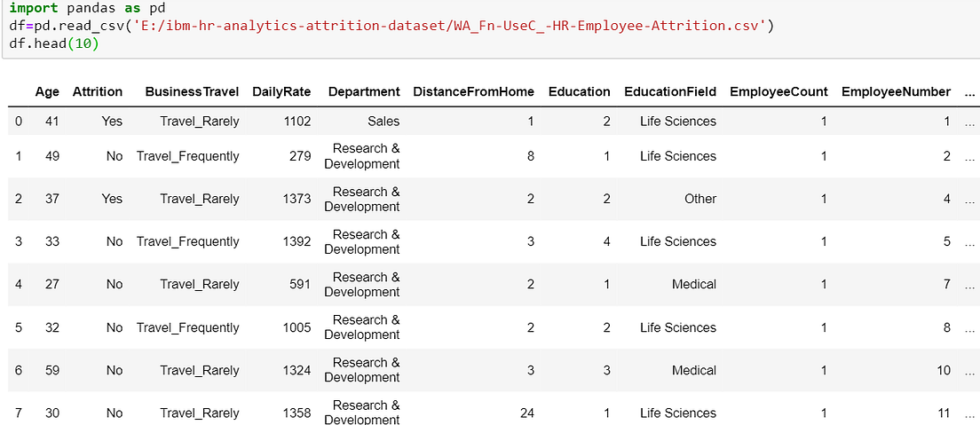Click the row index 0 label
This screenshot has height=425, width=980.
19,122
